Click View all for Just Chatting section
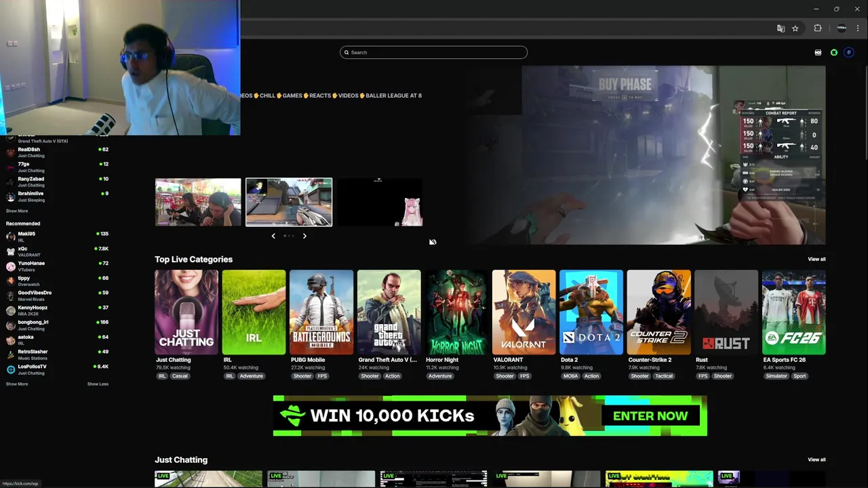This screenshot has height=488, width=868. click(816, 460)
